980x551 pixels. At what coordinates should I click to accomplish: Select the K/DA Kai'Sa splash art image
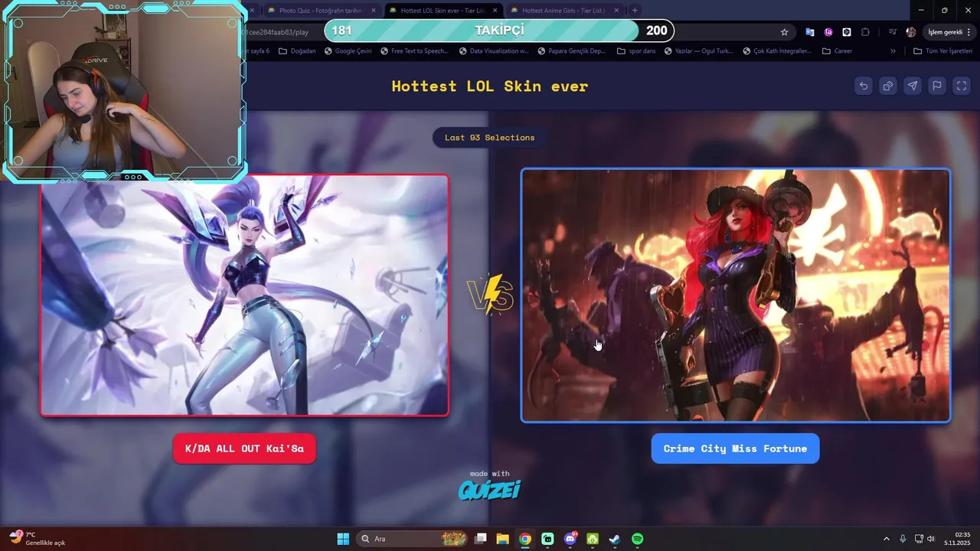(x=244, y=295)
